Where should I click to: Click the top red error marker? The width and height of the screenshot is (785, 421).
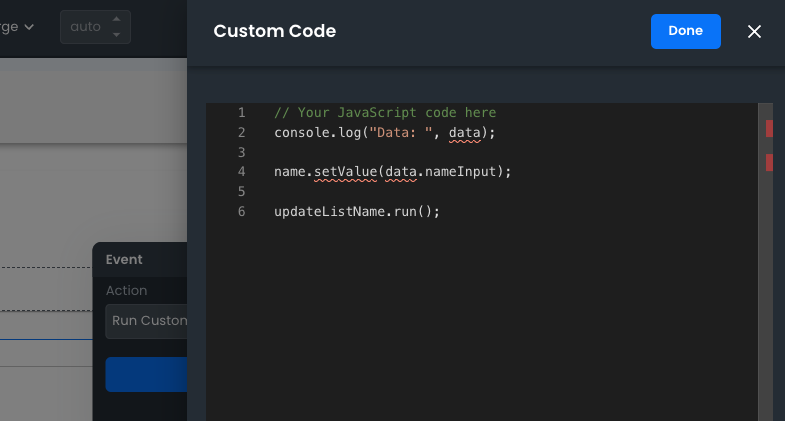tap(769, 128)
